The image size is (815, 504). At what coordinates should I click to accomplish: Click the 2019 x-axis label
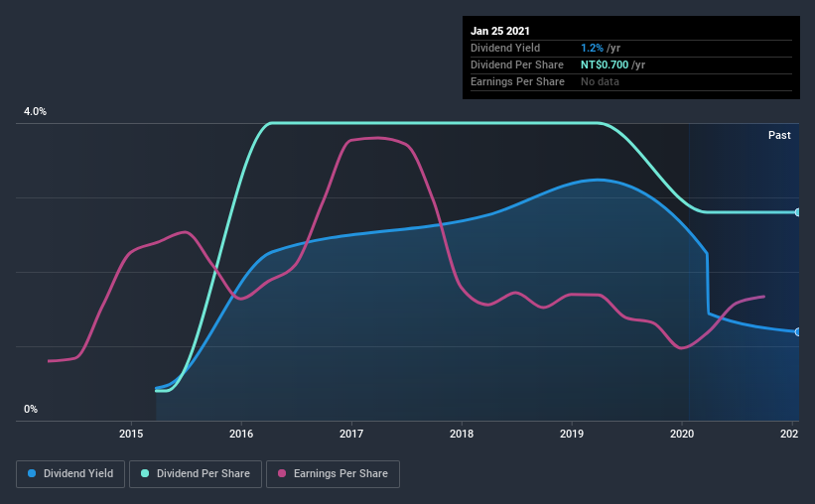pos(572,434)
